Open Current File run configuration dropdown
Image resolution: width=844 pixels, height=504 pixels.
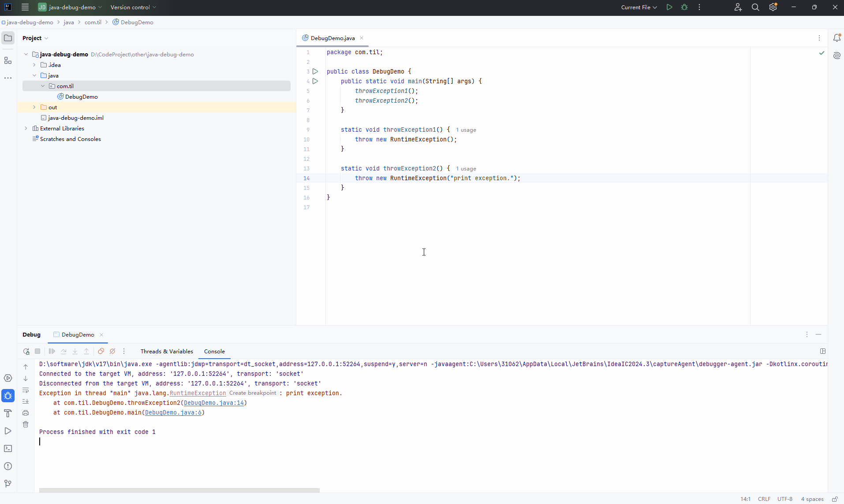pyautogui.click(x=639, y=7)
